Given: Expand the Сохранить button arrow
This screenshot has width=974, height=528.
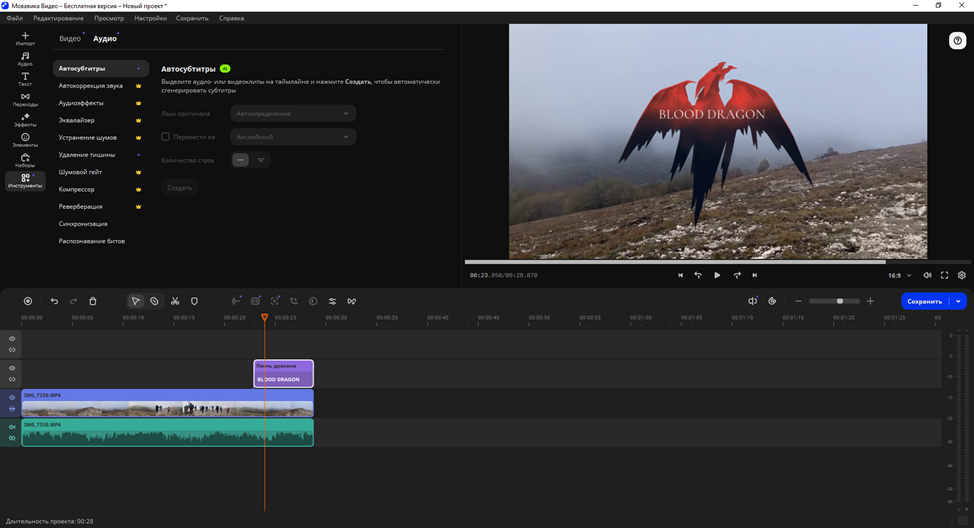Looking at the screenshot, I should (x=958, y=301).
